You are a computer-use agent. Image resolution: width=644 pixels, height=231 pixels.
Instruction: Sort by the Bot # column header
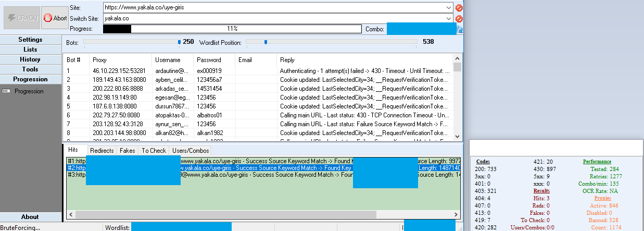[76, 60]
